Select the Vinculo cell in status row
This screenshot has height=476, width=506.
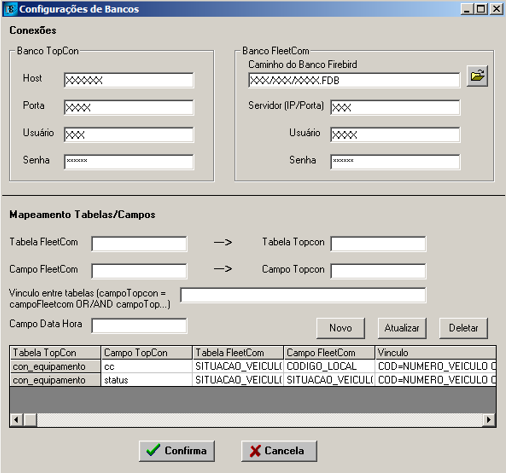click(x=435, y=380)
